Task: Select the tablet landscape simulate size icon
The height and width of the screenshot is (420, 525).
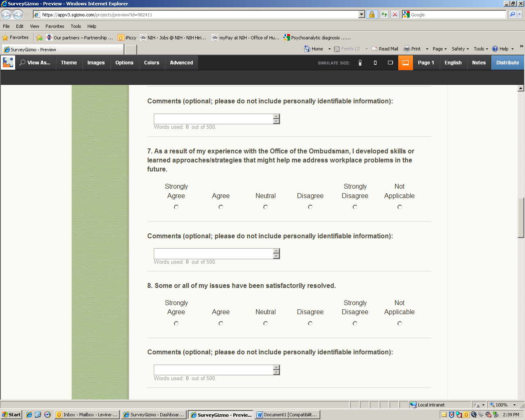Action: point(390,63)
